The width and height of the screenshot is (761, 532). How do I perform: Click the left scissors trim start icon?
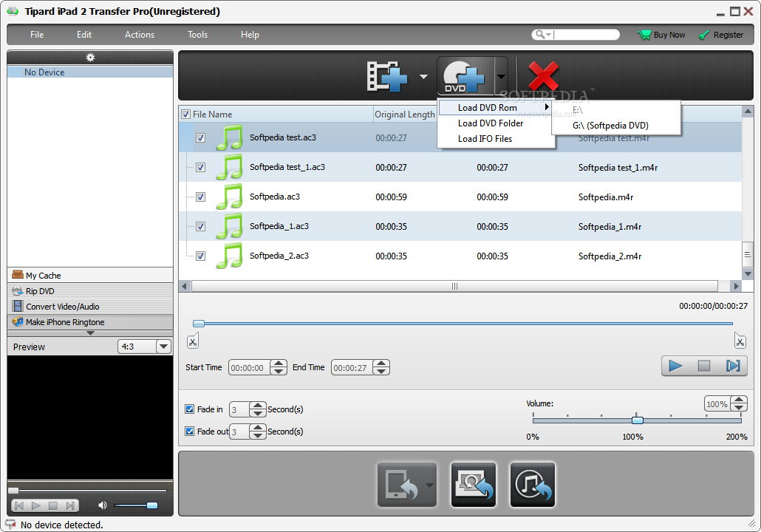click(193, 341)
